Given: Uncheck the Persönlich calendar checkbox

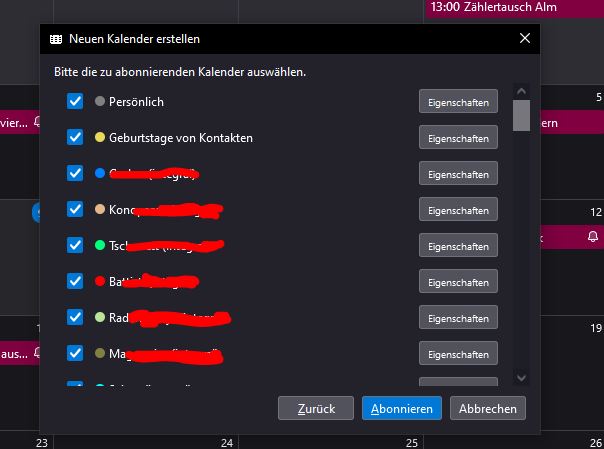Looking at the screenshot, I should point(75,101).
